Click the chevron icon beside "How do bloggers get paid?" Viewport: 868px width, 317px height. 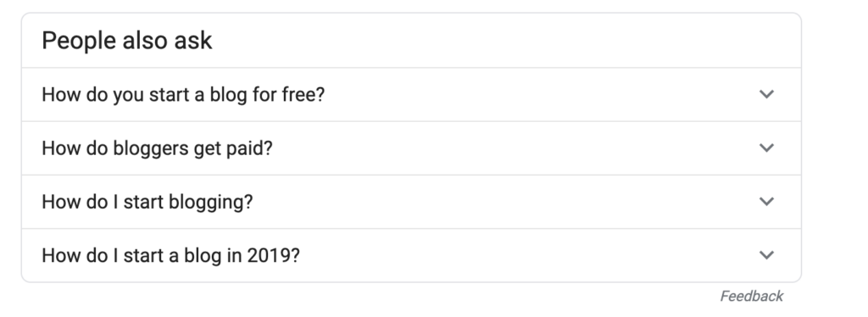coord(766,147)
